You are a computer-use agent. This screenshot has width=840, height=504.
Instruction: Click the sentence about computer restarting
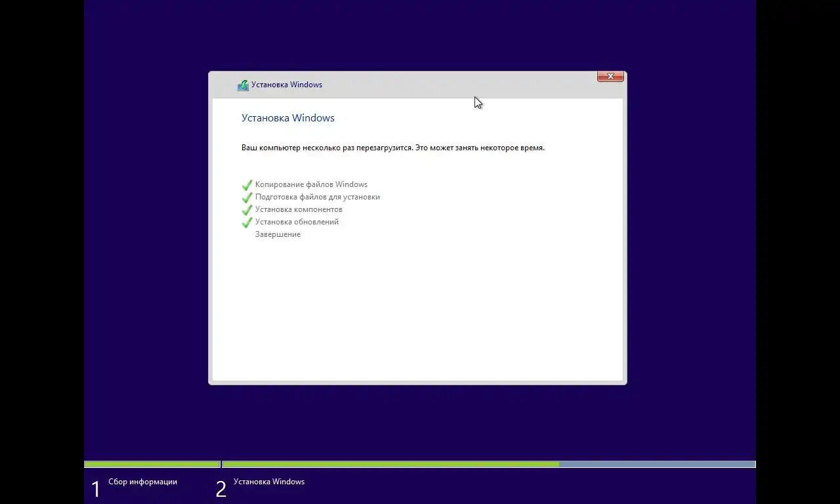(393, 148)
